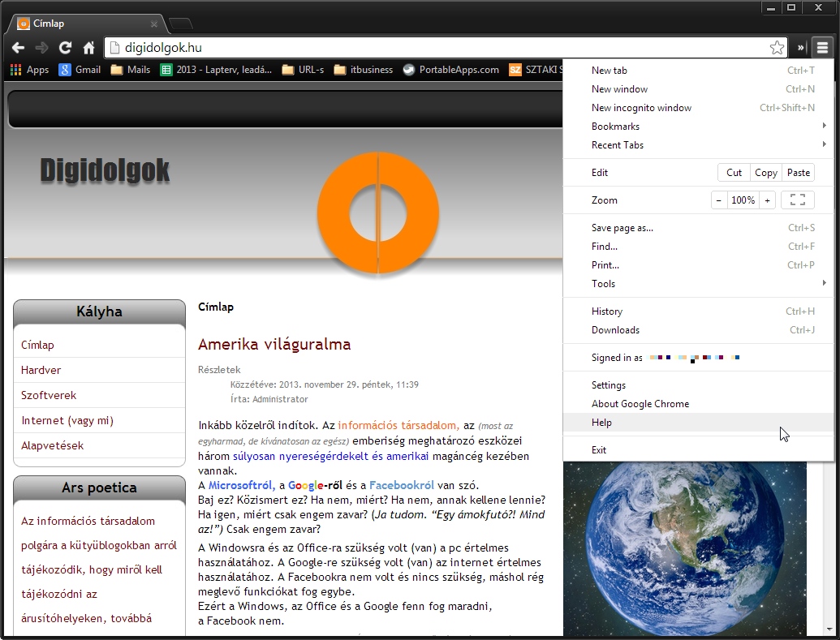840x640 pixels.
Task: Open the 2013 - Lapterv spreadsheet bookmark
Action: pyautogui.click(x=217, y=70)
